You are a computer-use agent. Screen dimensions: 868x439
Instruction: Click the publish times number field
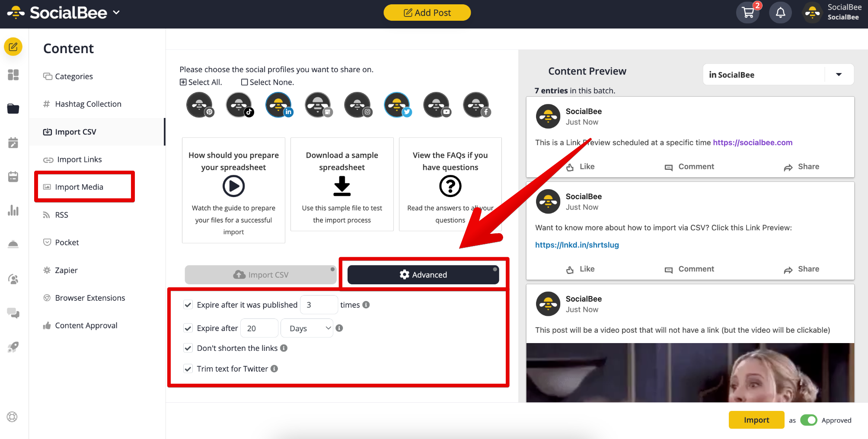point(319,305)
